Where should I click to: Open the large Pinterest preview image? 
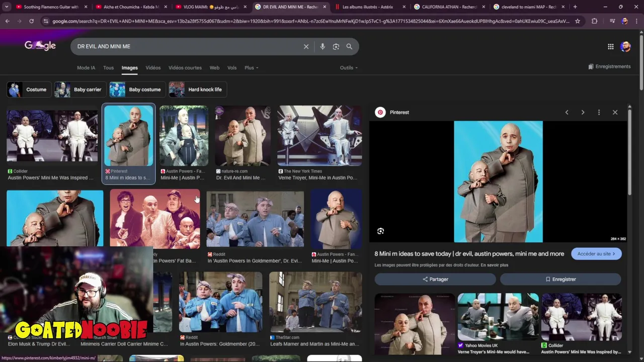click(x=498, y=182)
